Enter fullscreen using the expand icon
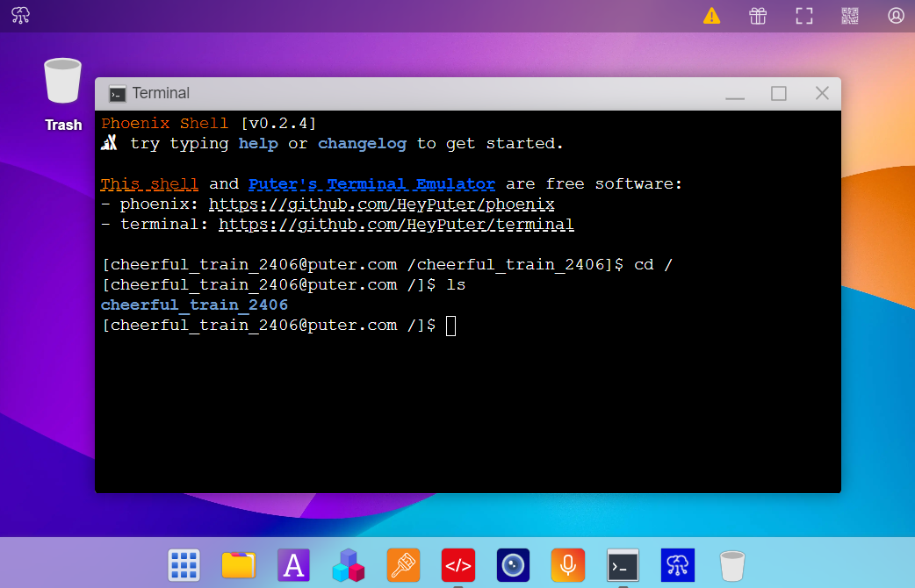The height and width of the screenshot is (588, 915). point(803,16)
